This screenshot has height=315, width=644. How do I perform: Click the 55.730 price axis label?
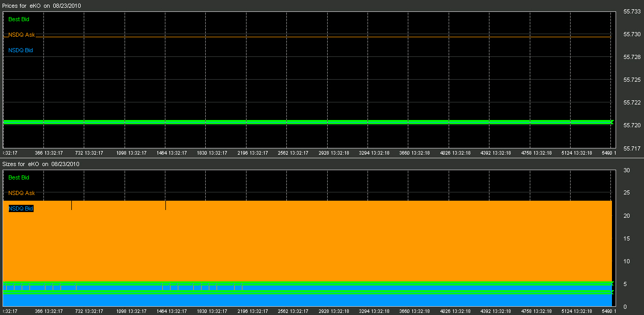(633, 34)
